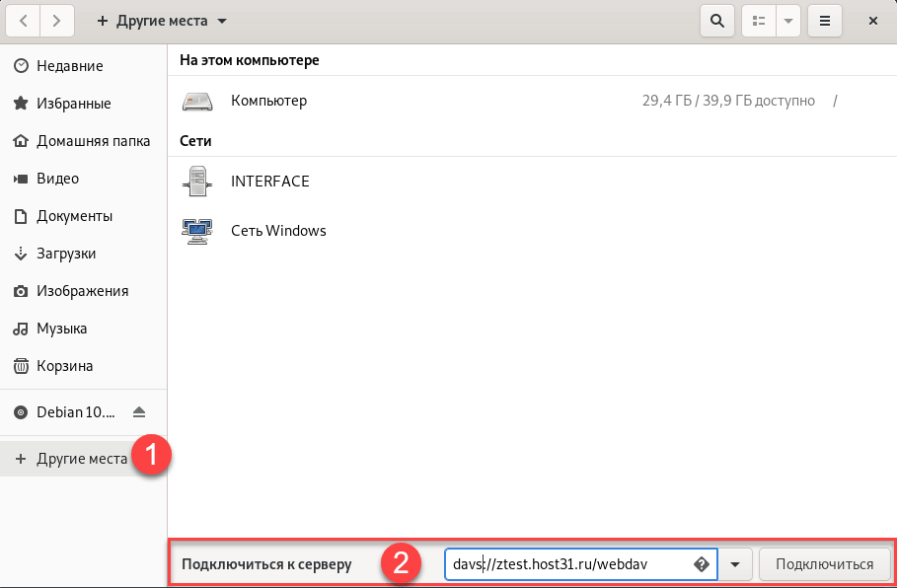Click the home icon beside Домашняя папка
Screen dimensions: 897x588
21,141
